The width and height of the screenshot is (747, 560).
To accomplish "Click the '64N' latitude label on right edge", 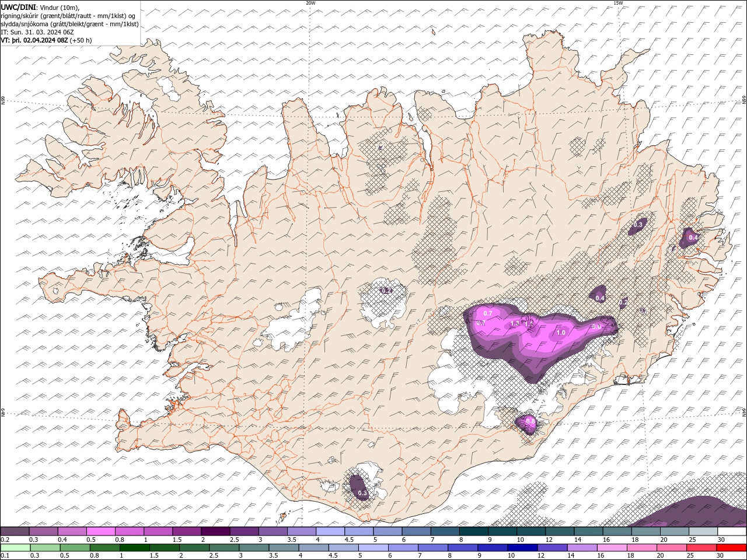I will tap(744, 413).
